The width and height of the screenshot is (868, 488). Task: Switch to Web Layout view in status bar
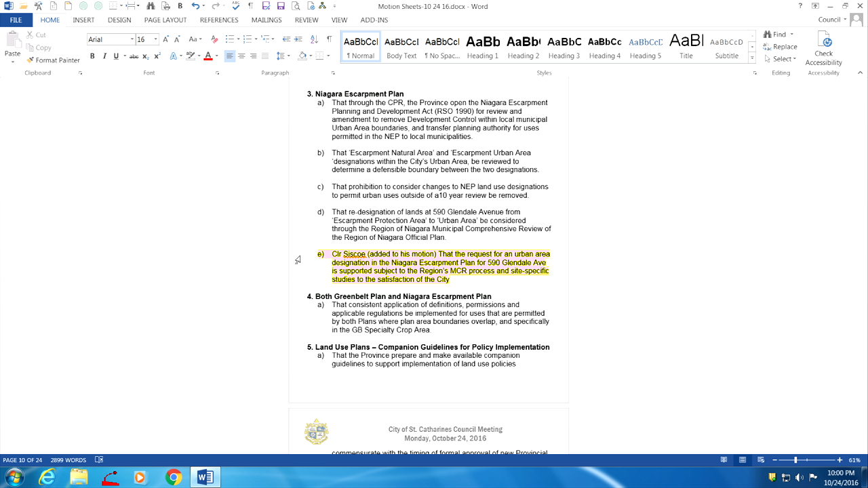(x=760, y=460)
